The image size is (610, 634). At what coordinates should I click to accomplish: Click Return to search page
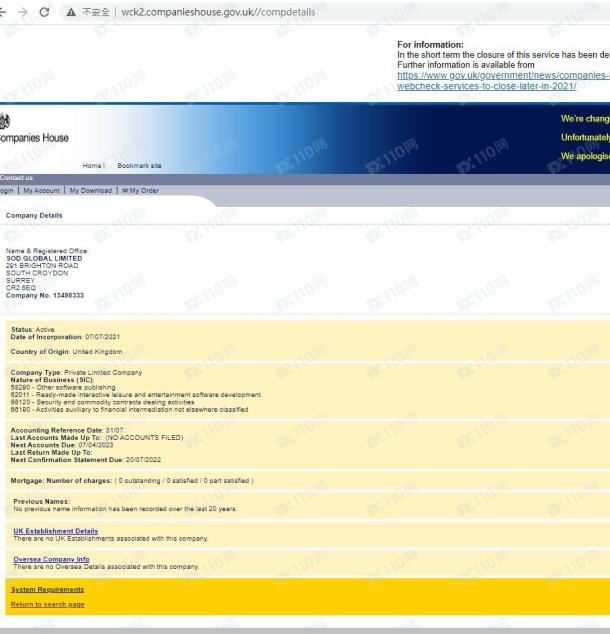(x=47, y=604)
